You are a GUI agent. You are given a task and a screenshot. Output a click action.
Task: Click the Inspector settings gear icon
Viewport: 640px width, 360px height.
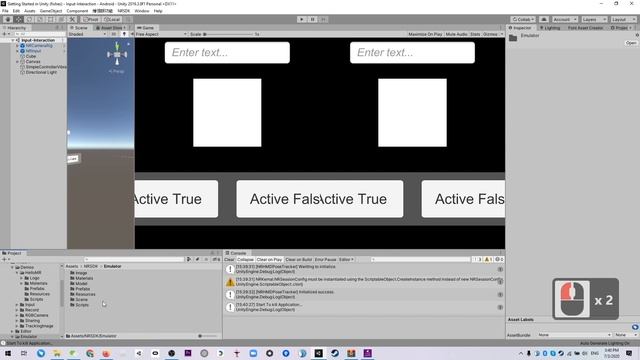[637, 36]
